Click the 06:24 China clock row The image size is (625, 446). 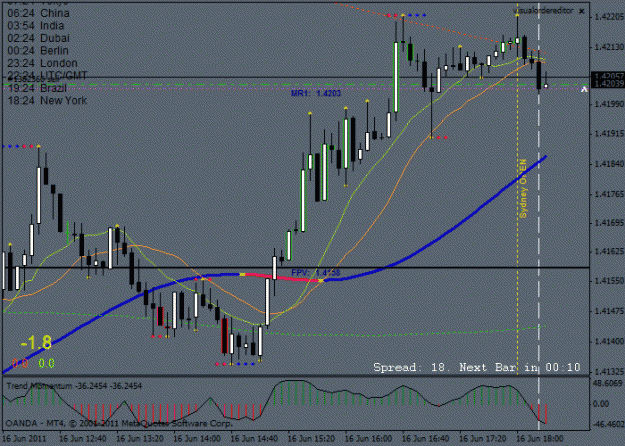(x=38, y=13)
